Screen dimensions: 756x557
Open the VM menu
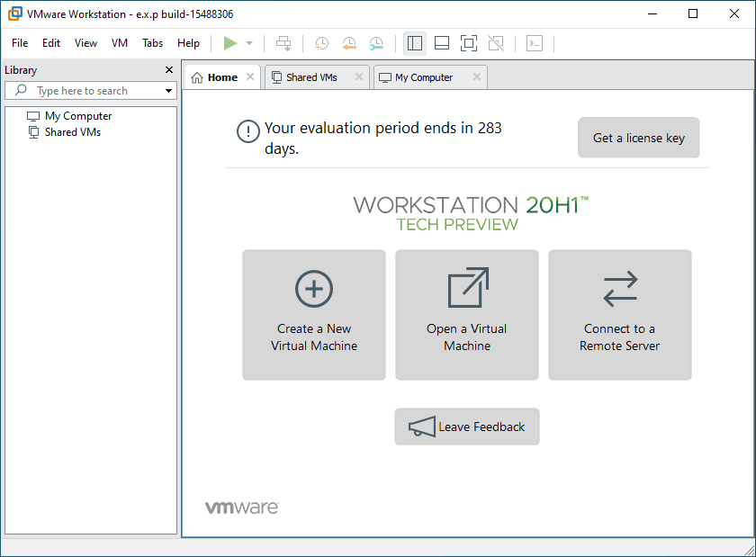pos(120,43)
